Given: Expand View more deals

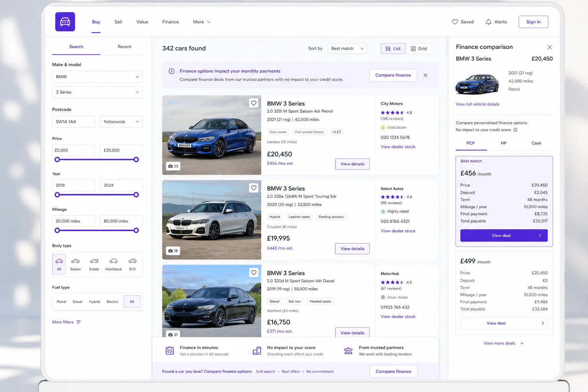Looking at the screenshot, I should [503, 343].
